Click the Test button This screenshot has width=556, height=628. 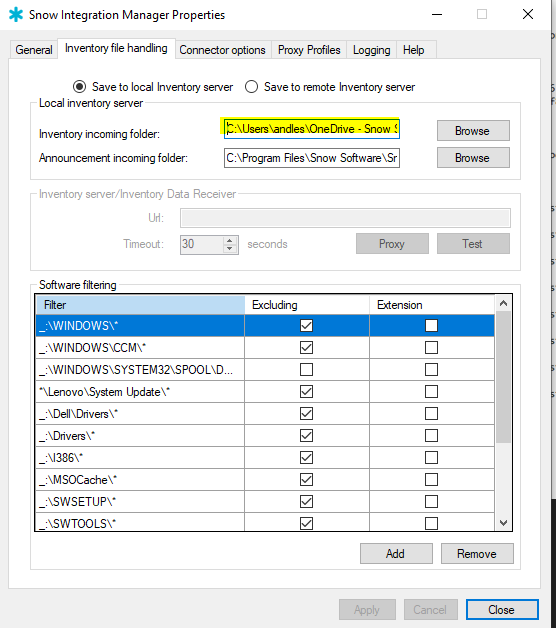[473, 244]
